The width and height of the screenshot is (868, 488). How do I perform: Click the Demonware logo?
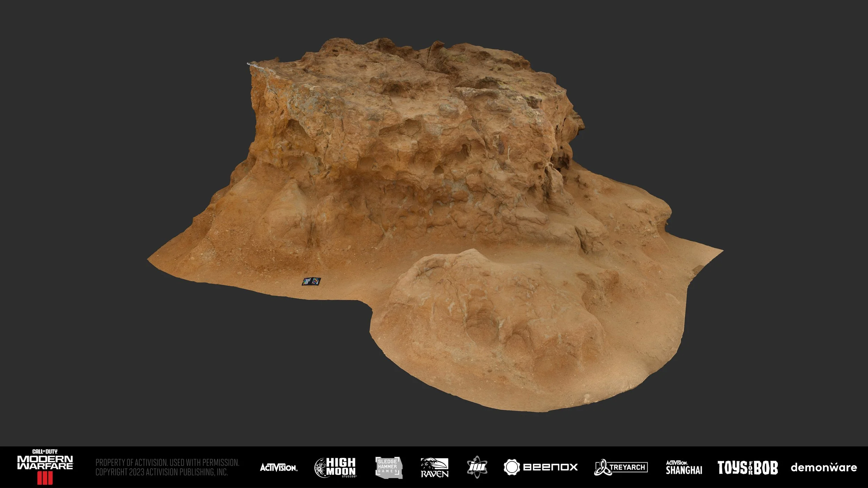point(824,468)
